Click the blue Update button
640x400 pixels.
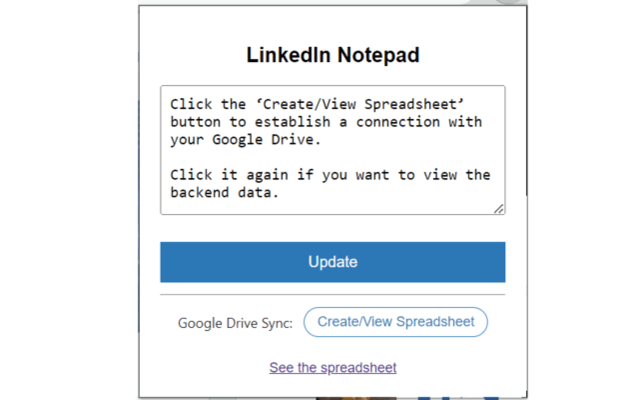332,262
